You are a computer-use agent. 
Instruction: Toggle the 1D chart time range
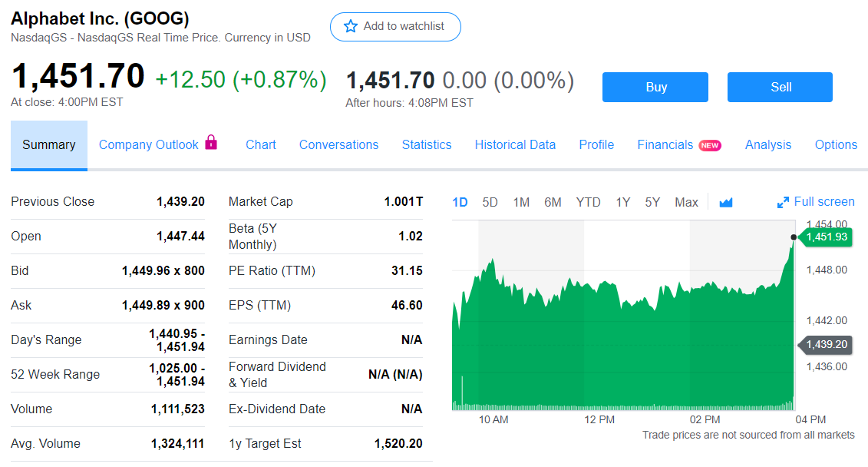[460, 201]
